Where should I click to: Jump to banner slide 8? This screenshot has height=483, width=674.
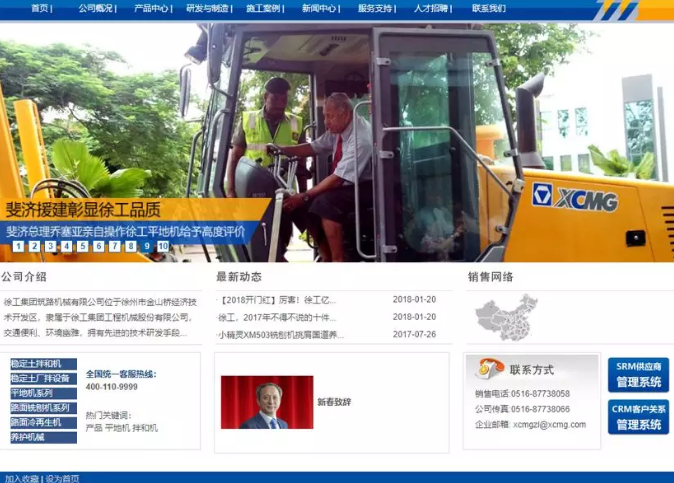(131, 246)
